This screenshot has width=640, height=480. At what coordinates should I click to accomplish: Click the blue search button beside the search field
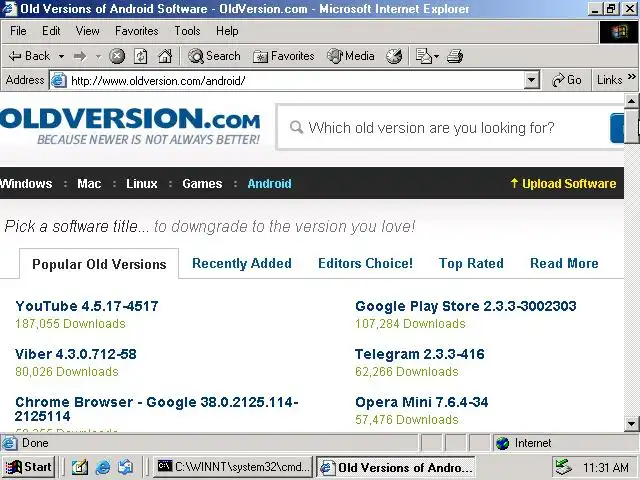617,128
